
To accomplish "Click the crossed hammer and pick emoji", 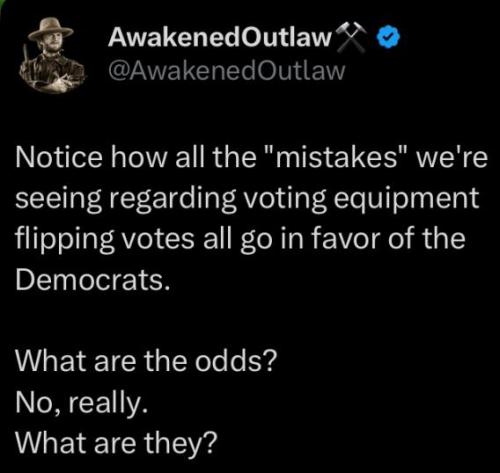I will coord(351,37).
